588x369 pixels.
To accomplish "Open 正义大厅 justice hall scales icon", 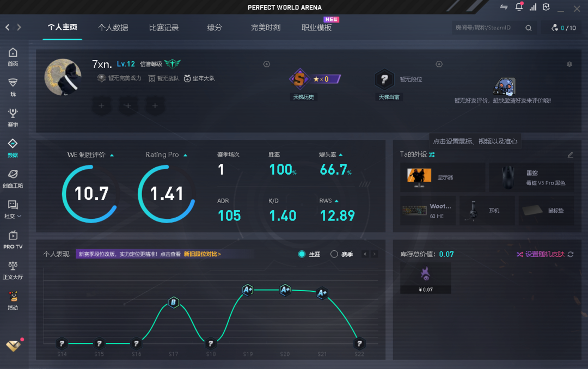I will pos(13,269).
